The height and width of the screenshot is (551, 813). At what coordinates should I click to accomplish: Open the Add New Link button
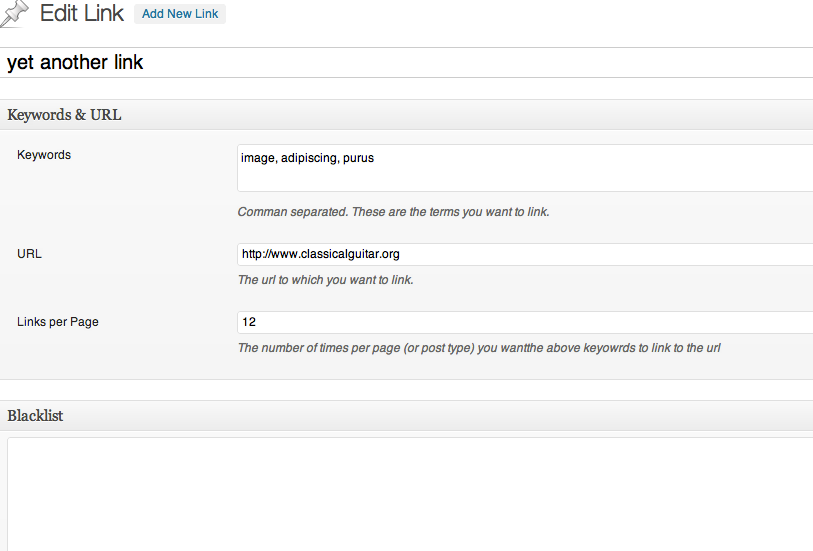tap(180, 14)
